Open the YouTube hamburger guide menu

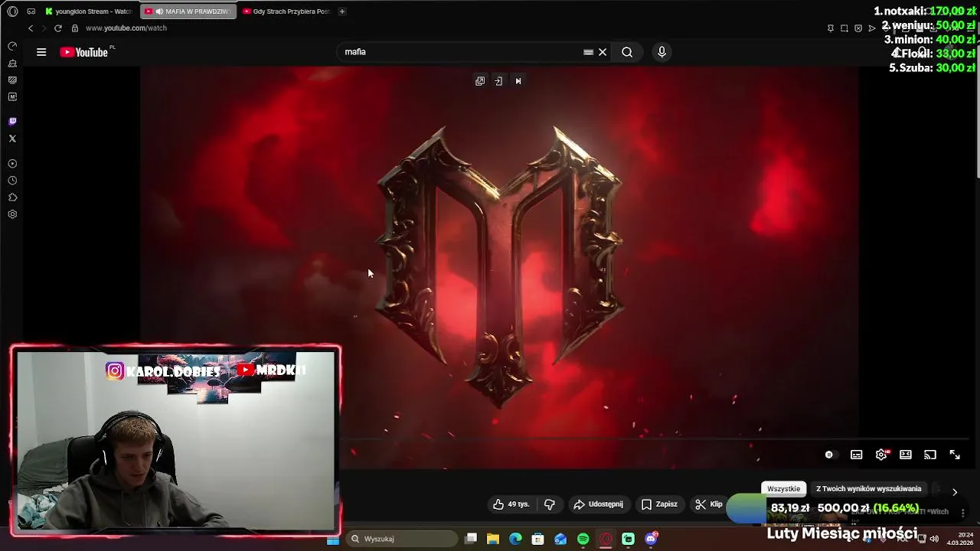point(41,52)
